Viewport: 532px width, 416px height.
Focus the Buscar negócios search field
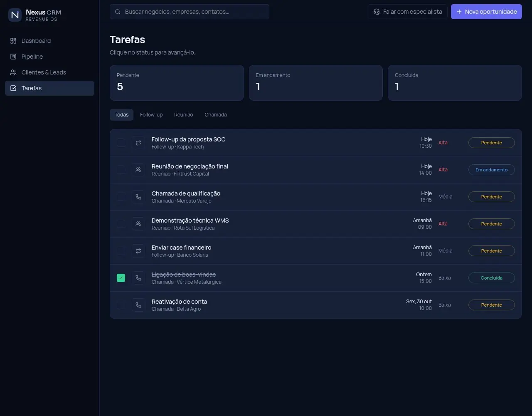tap(190, 12)
